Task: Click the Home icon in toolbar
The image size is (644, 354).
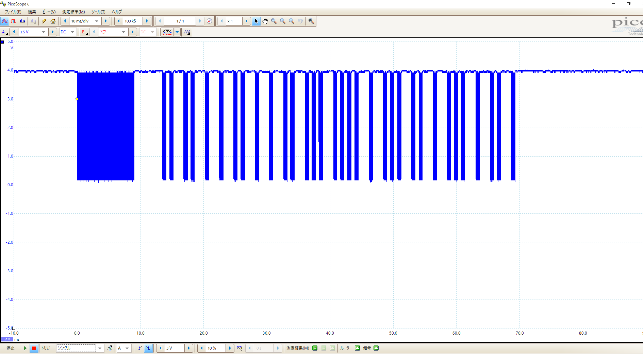Action: coord(53,21)
